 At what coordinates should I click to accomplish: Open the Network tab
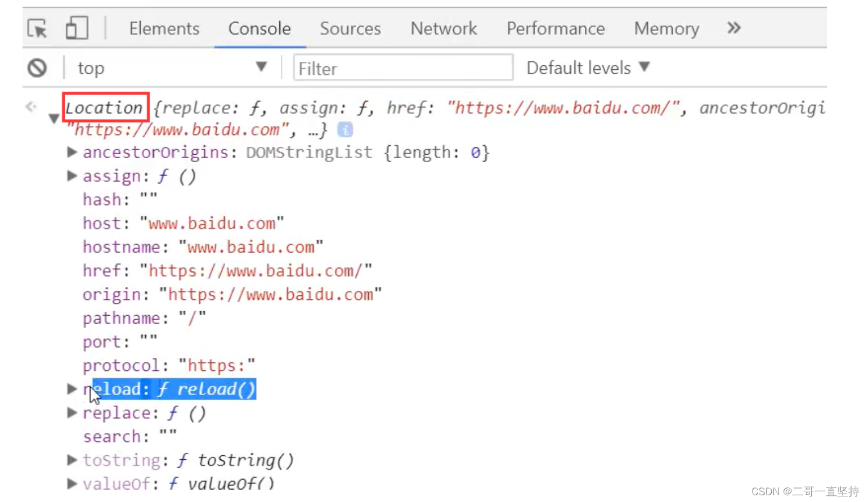coord(444,28)
